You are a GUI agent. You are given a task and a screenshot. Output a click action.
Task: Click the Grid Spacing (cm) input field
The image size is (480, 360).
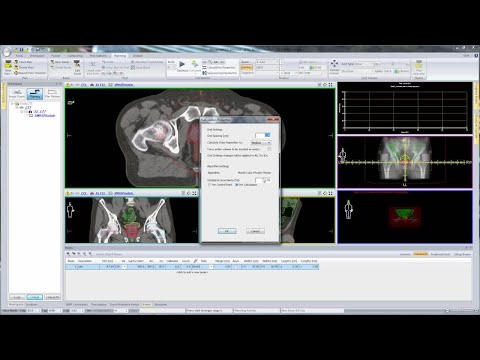[x=262, y=135]
